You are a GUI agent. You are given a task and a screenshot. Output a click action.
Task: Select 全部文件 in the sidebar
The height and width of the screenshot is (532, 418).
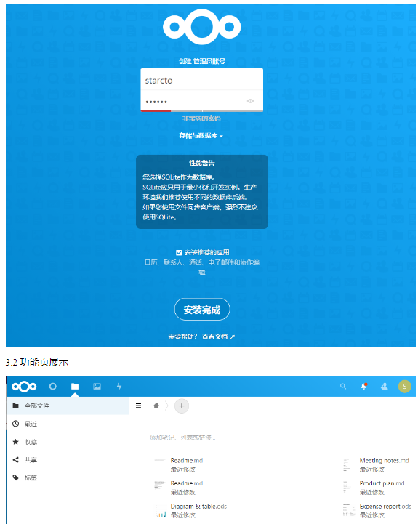click(68, 406)
